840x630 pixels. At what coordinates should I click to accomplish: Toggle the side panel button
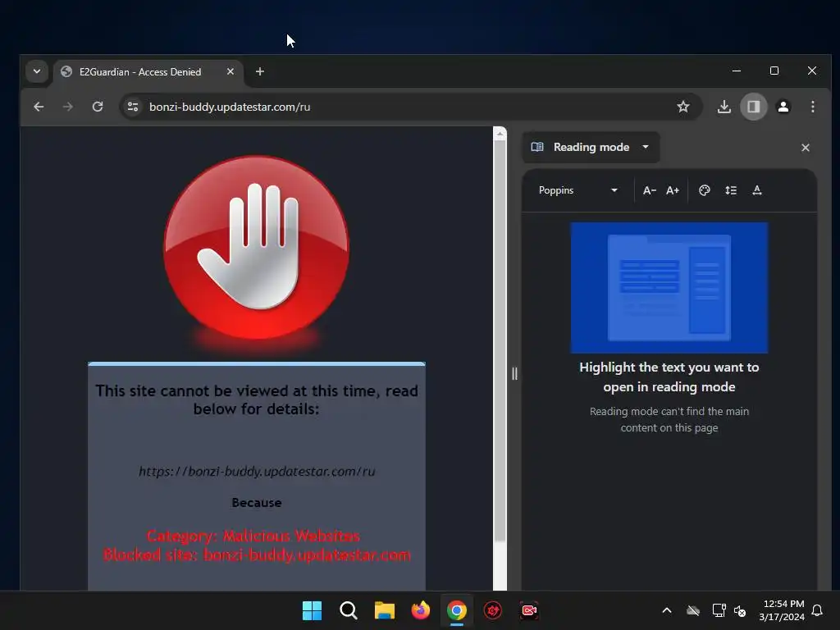[x=754, y=107]
